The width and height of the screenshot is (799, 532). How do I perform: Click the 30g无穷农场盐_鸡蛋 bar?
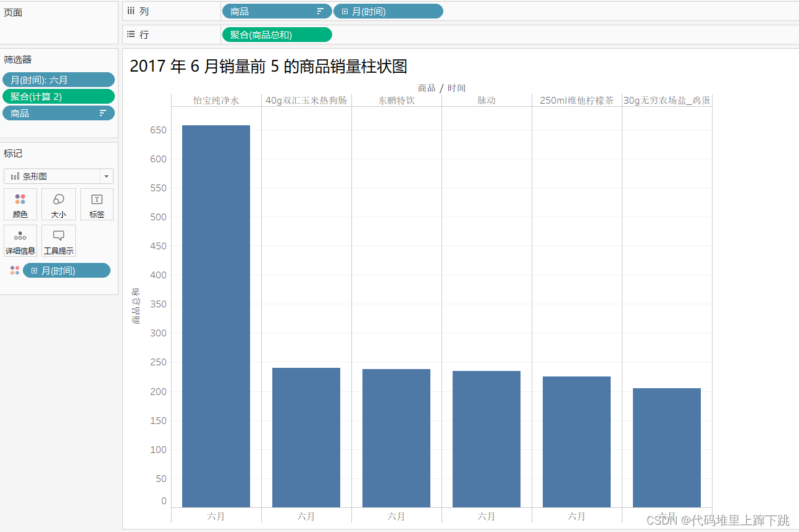(667, 447)
